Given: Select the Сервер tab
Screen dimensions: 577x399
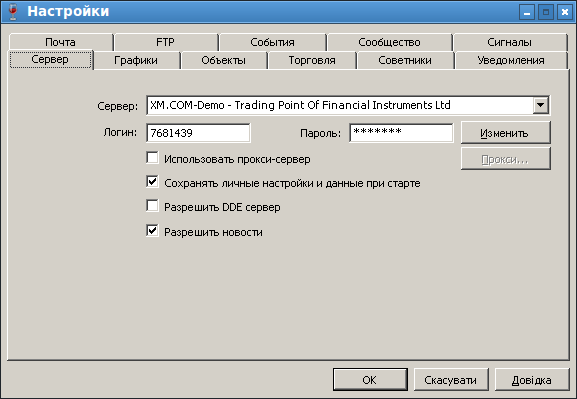Looking at the screenshot, I should tap(50, 59).
